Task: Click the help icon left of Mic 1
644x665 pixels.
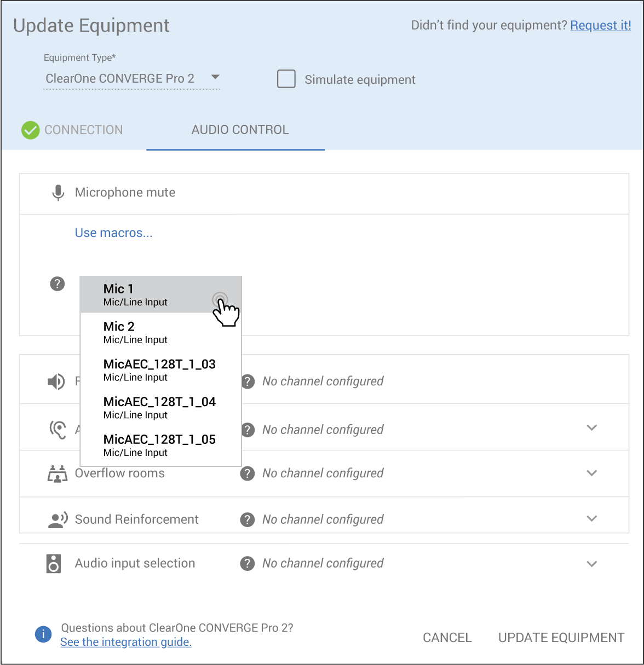Action: coord(58,284)
